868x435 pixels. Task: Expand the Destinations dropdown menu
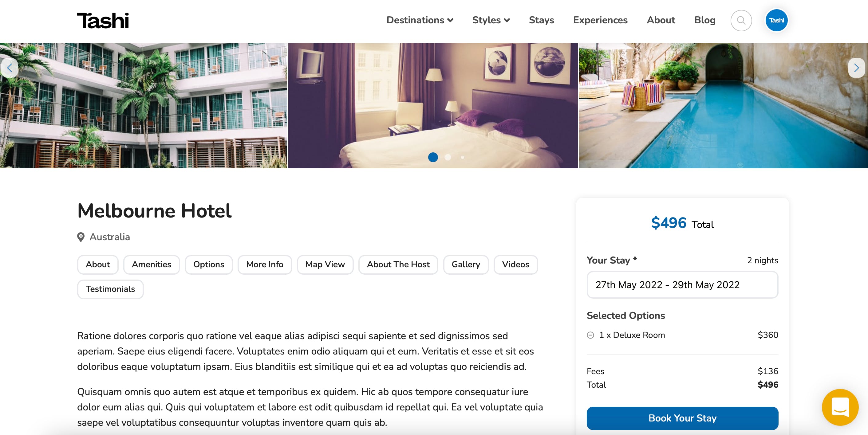[420, 20]
